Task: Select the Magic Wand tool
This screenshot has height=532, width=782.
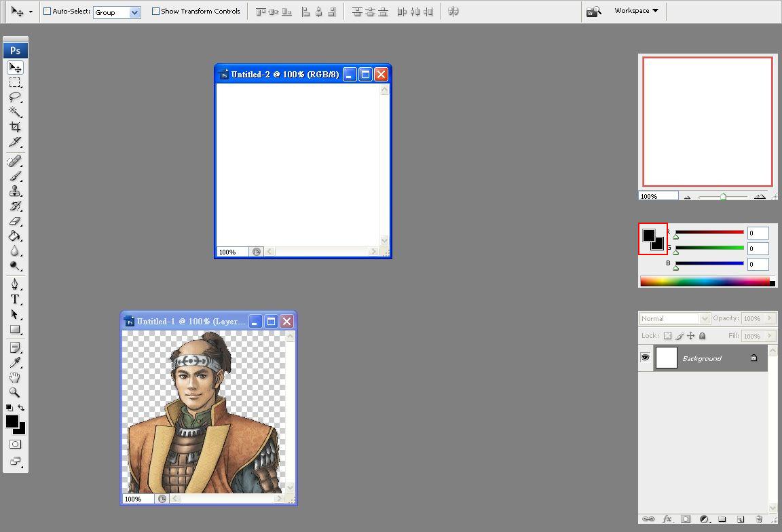Action: 15,112
